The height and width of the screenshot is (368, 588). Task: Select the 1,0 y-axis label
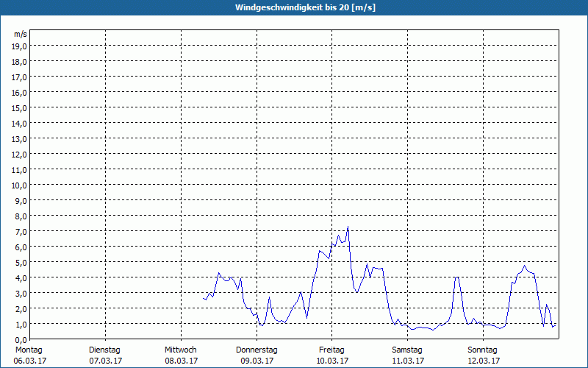click(21, 324)
